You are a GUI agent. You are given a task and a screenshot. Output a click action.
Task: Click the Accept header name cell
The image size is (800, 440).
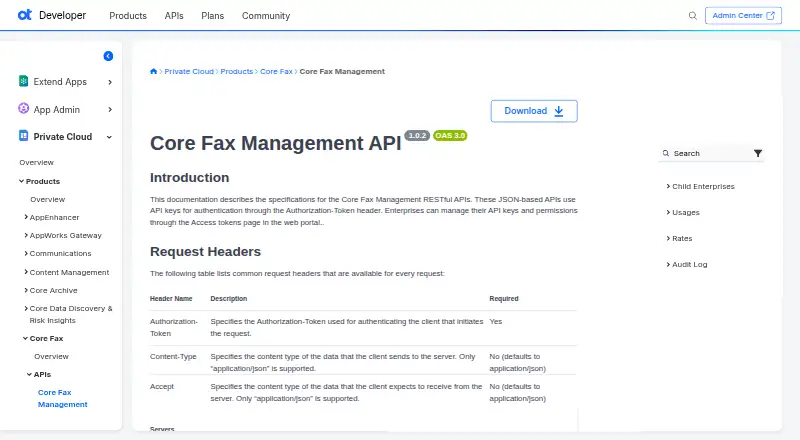162,386
